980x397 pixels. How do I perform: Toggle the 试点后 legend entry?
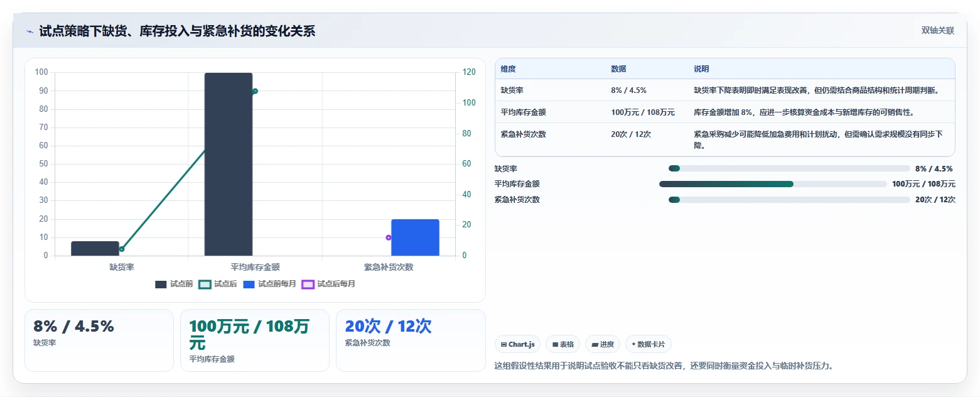(x=218, y=285)
